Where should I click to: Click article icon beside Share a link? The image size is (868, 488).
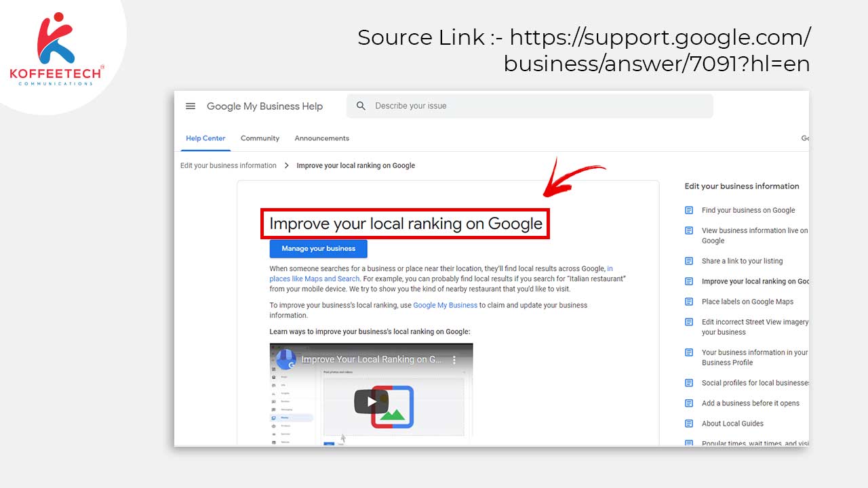click(x=689, y=261)
